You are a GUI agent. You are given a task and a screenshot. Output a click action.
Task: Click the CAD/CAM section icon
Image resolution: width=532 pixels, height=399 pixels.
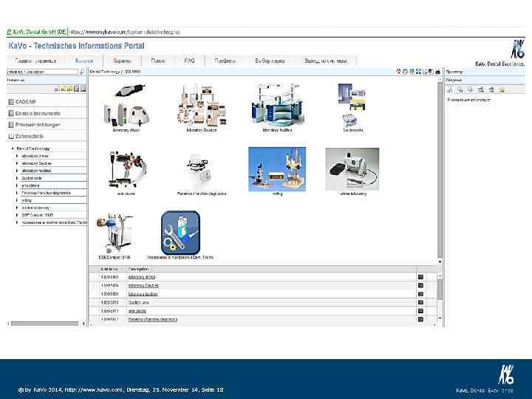(x=11, y=102)
